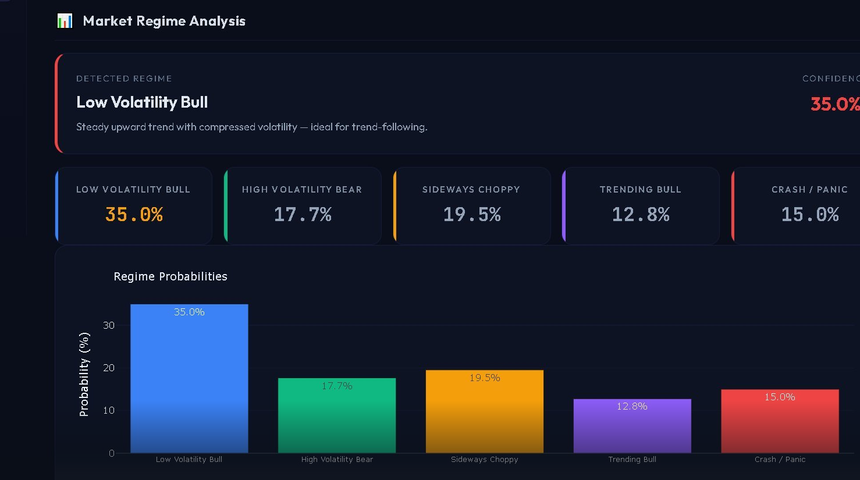Click the bar chart icon beside Market Regime Analysis
Image resolution: width=860 pixels, height=480 pixels.
[x=65, y=21]
